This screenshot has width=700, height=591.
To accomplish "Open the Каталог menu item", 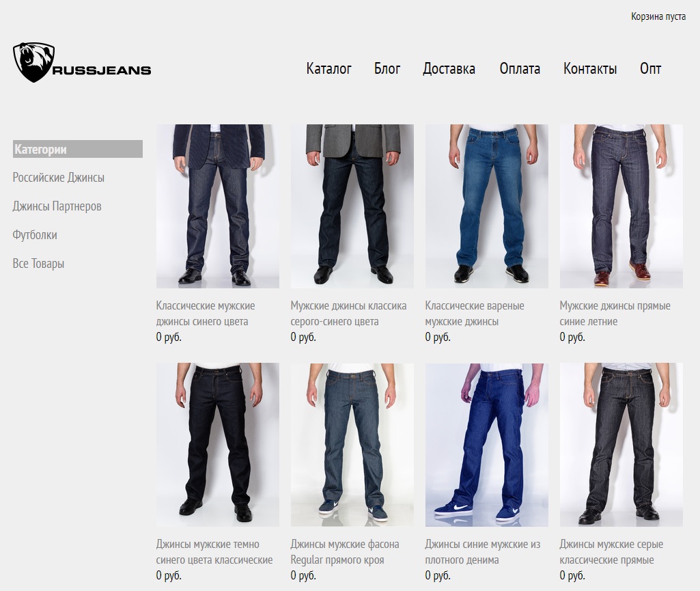I will pos(329,69).
